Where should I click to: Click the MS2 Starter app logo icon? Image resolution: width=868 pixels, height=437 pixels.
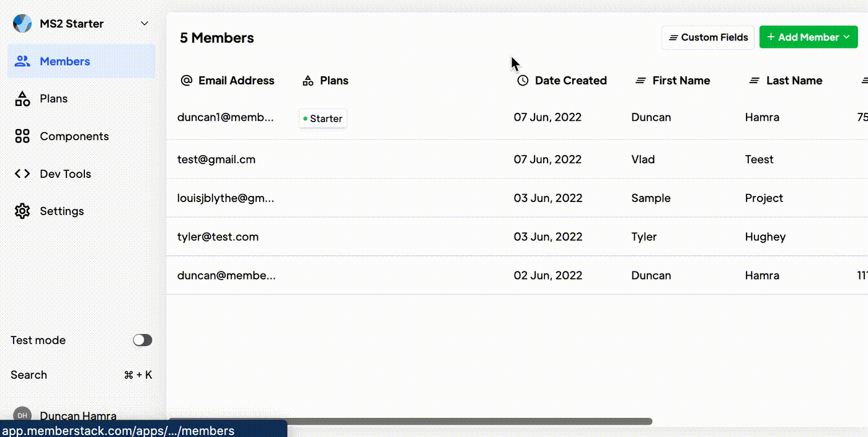click(x=22, y=24)
